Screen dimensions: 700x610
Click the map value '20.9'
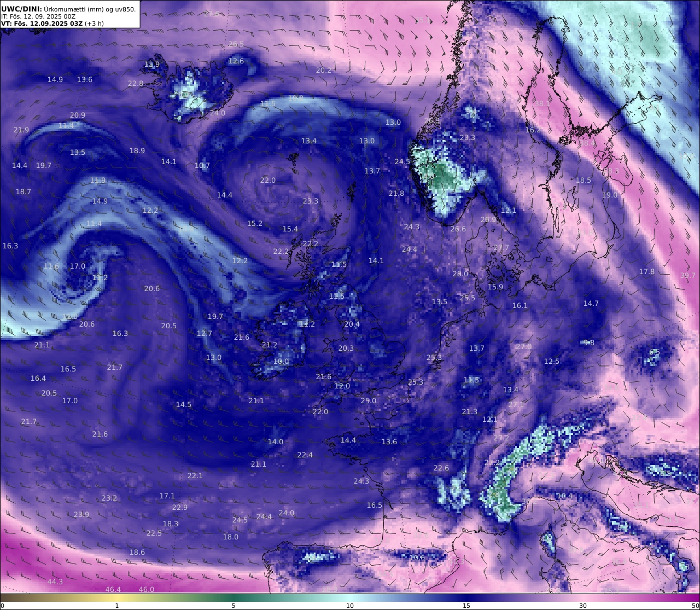(78, 115)
